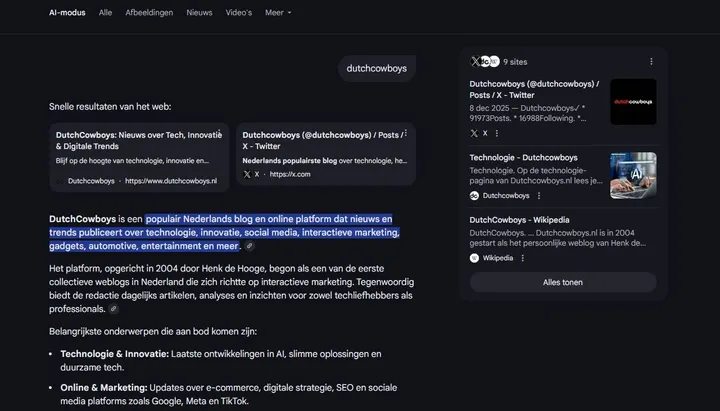Click 'Online & Marketing:' bullet heading
The height and width of the screenshot is (411, 720).
(104, 388)
